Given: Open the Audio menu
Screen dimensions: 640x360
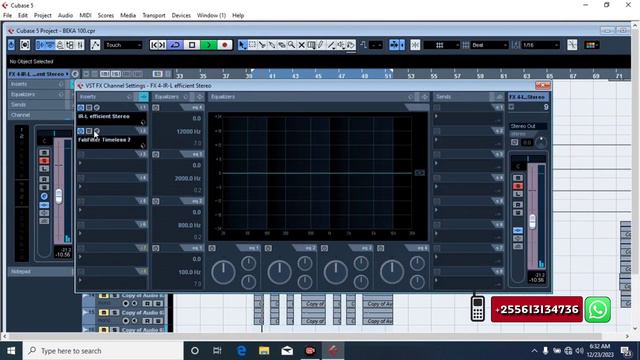Looking at the screenshot, I should (65, 16).
